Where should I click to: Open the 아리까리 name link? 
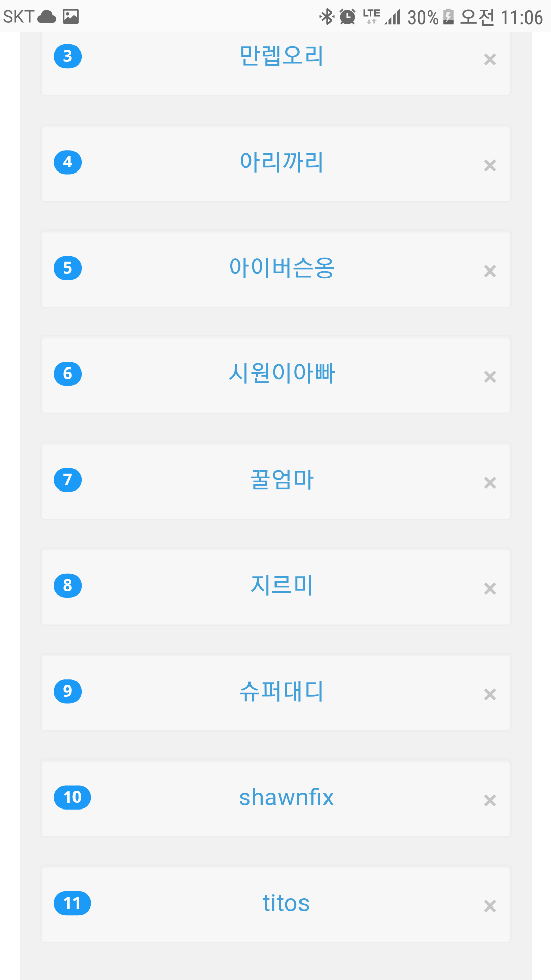[x=282, y=162]
